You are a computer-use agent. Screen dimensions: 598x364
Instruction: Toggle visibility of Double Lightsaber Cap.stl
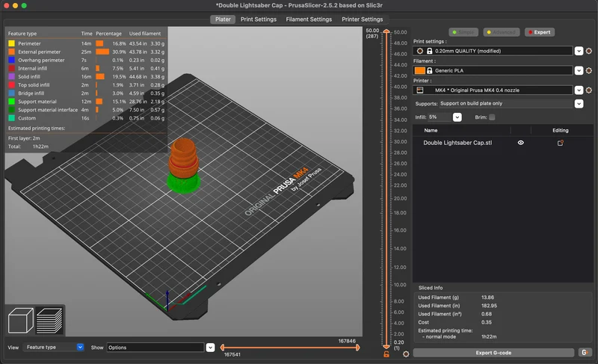pos(520,143)
